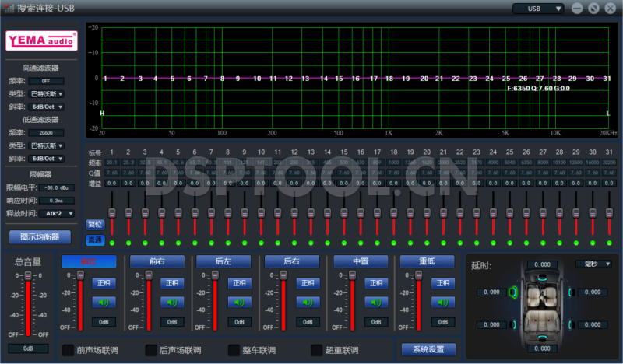
Task: Open limiter 释放时间 Atk*2 dropdown
Action: tap(57, 214)
